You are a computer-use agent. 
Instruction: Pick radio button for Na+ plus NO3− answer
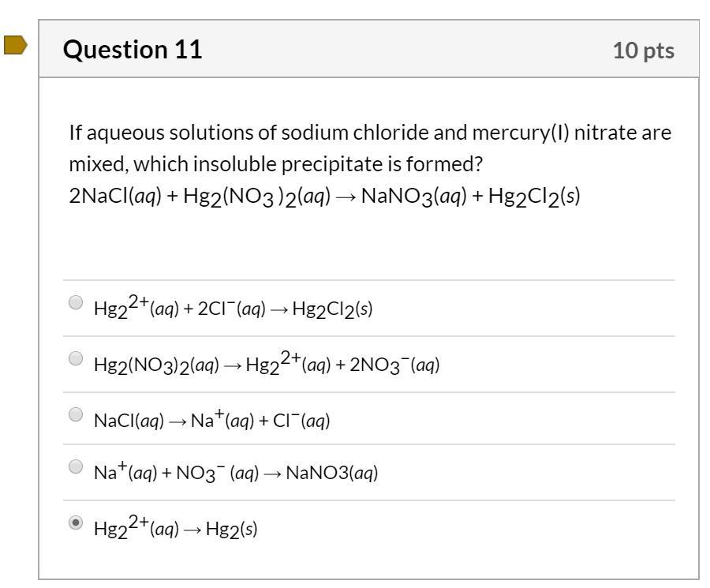(76, 466)
